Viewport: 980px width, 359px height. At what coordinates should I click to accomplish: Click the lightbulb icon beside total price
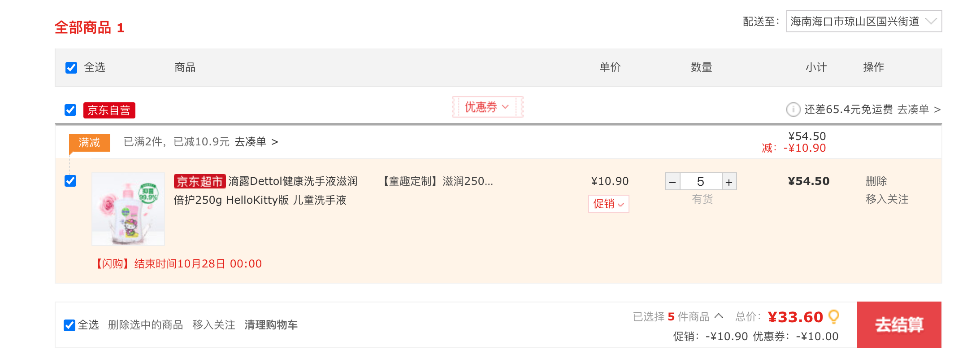[x=834, y=317]
